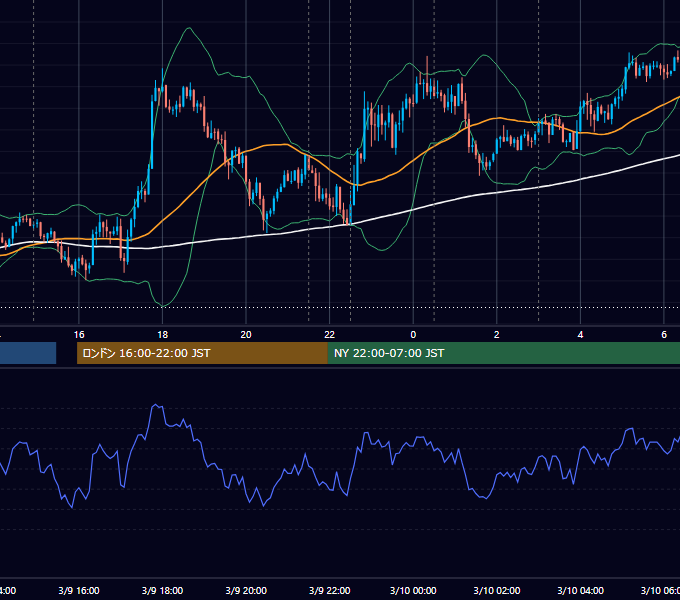Click the hour label 2 on price chart axis
This screenshot has width=680, height=600.
point(497,335)
